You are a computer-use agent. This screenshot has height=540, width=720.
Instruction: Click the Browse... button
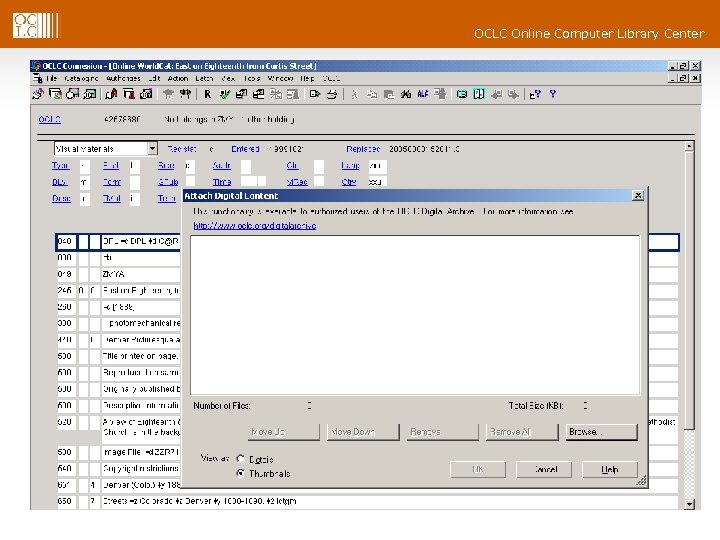click(602, 432)
